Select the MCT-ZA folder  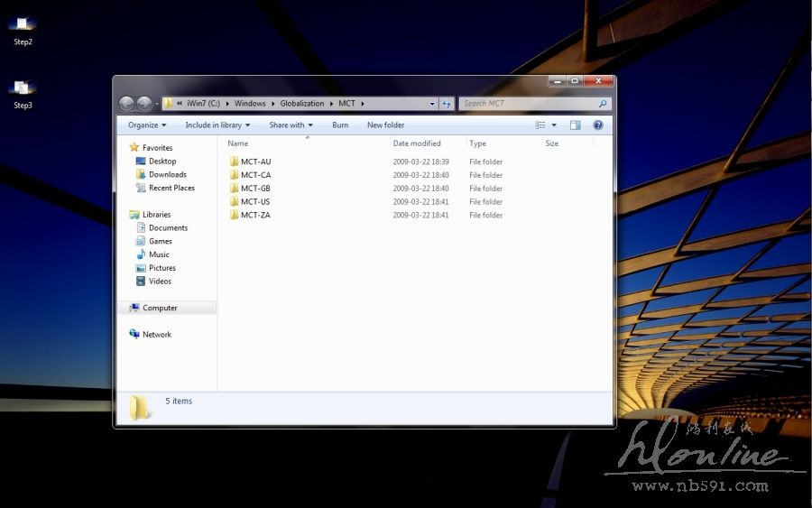point(255,215)
